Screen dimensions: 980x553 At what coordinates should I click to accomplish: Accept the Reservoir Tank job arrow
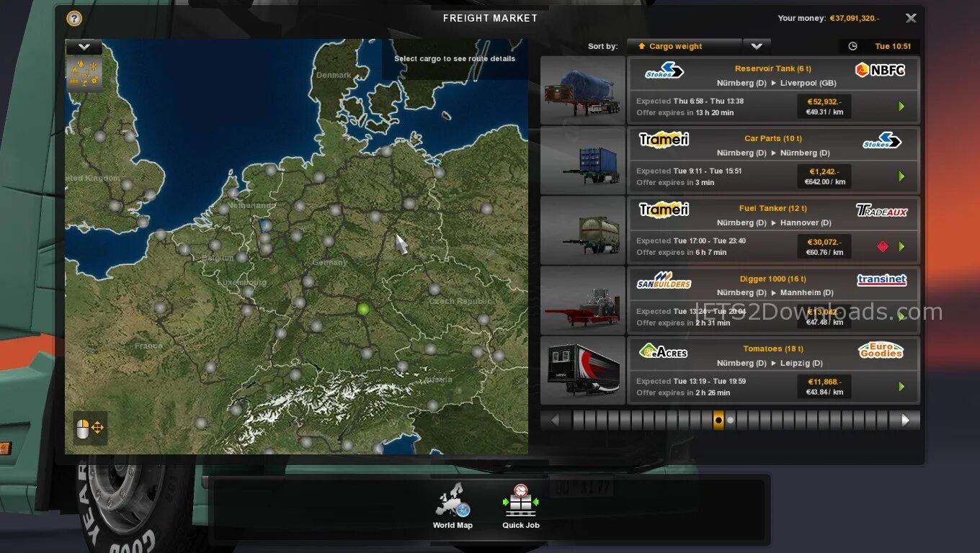[x=901, y=107]
